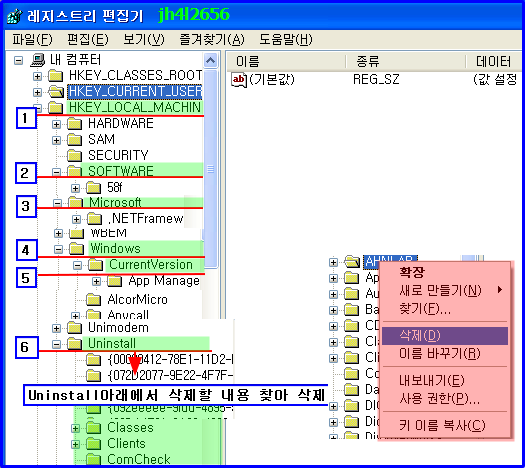525x468 pixels.
Task: Select the (기본값) value name
Action: [x=272, y=80]
